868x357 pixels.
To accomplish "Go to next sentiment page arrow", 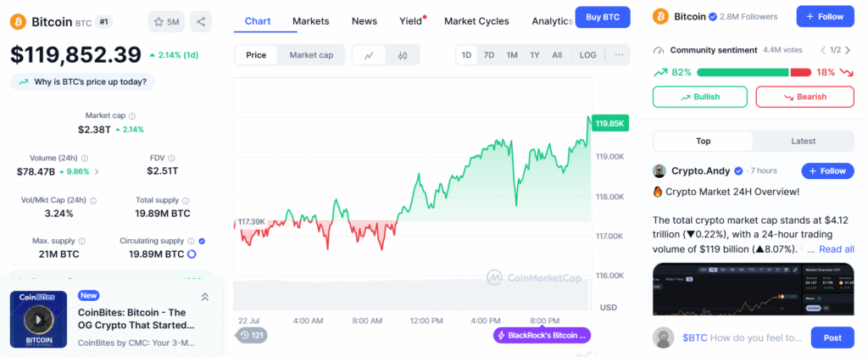I will [x=848, y=50].
